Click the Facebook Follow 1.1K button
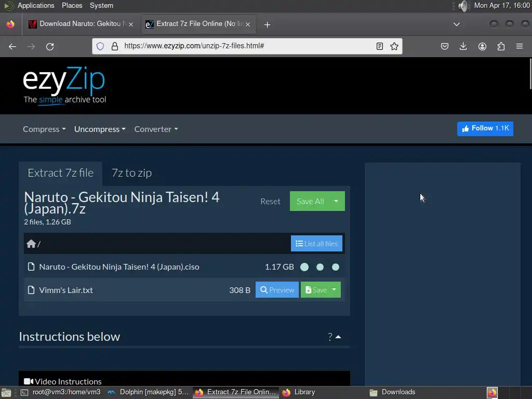Viewport: 532px width, 399px height. click(x=485, y=129)
